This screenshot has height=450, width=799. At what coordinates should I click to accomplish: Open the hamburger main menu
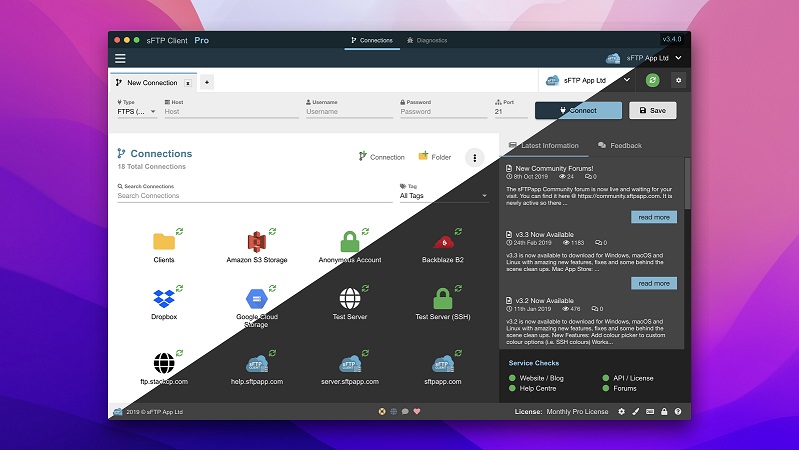point(120,58)
